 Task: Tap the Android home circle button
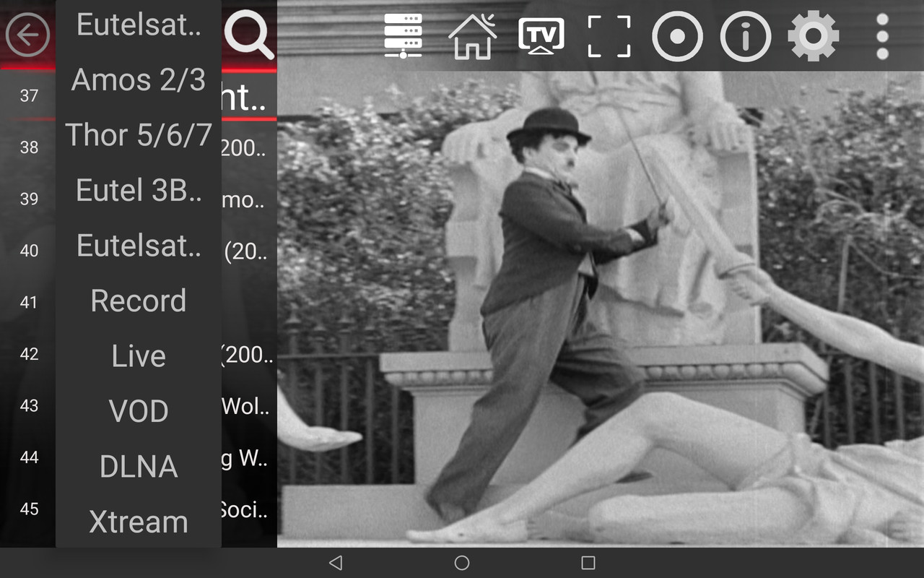tap(462, 563)
